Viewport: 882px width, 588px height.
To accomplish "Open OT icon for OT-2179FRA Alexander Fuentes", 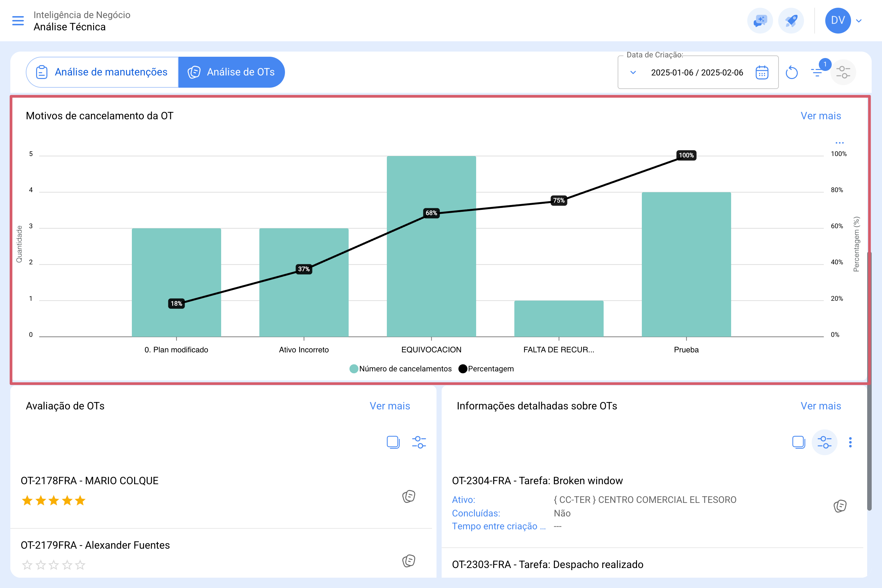I will click(x=408, y=561).
